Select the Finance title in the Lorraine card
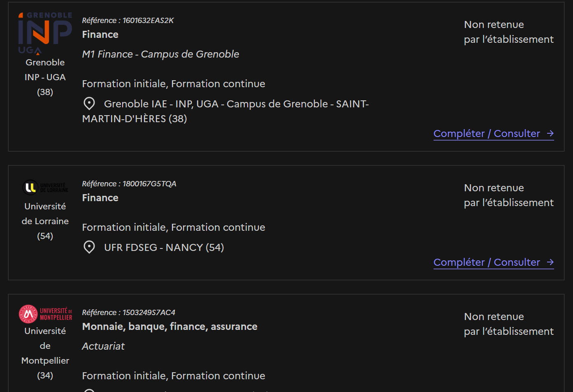The image size is (573, 392). point(100,198)
